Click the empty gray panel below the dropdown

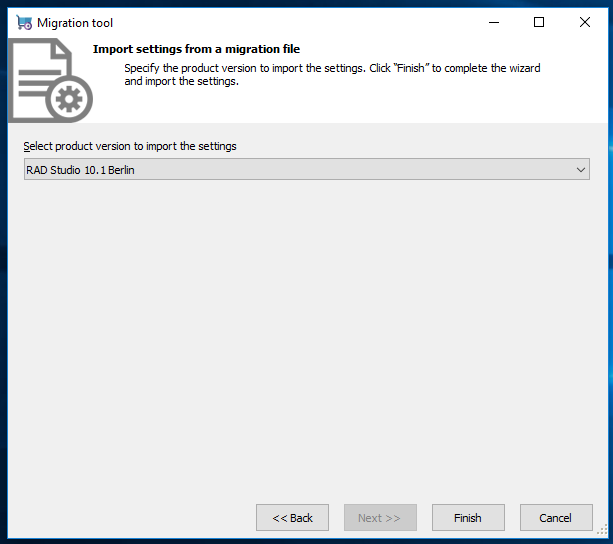pos(307,336)
